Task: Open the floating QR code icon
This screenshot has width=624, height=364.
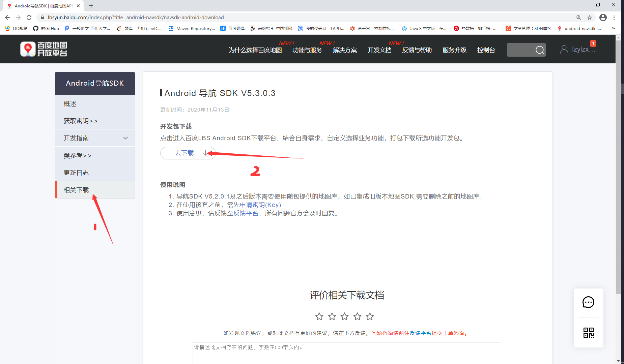Action: (588, 333)
